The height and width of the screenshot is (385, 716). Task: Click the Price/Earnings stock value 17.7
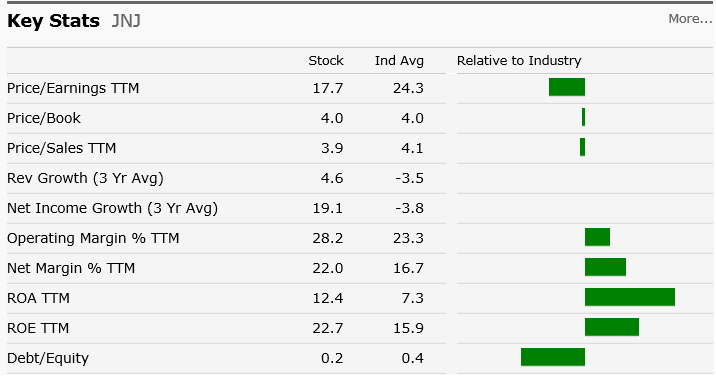327,88
